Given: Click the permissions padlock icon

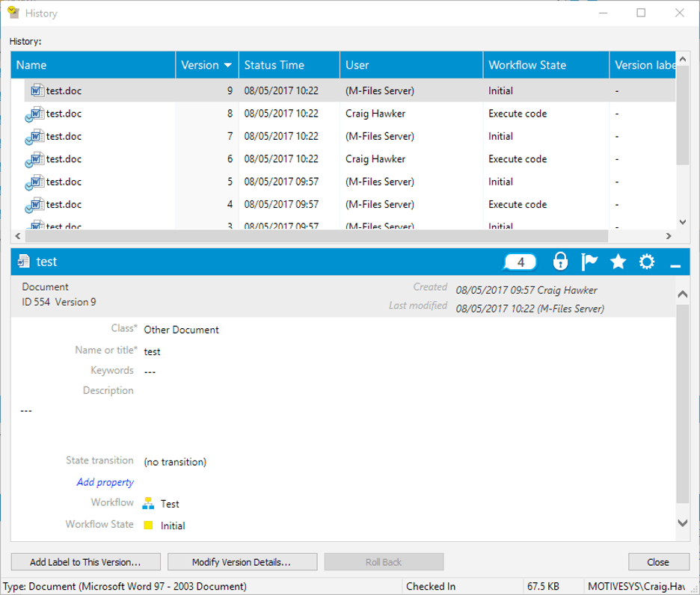Looking at the screenshot, I should (x=560, y=262).
